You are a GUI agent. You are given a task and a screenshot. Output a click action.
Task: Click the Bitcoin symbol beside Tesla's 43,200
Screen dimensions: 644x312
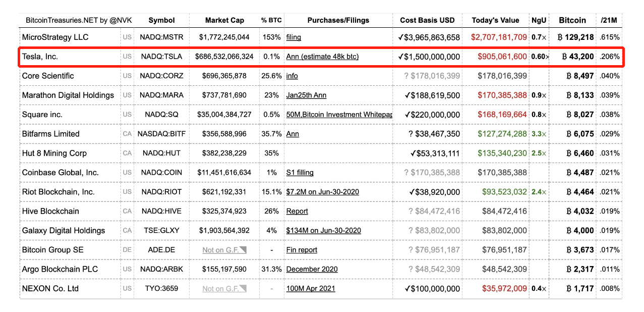point(564,57)
